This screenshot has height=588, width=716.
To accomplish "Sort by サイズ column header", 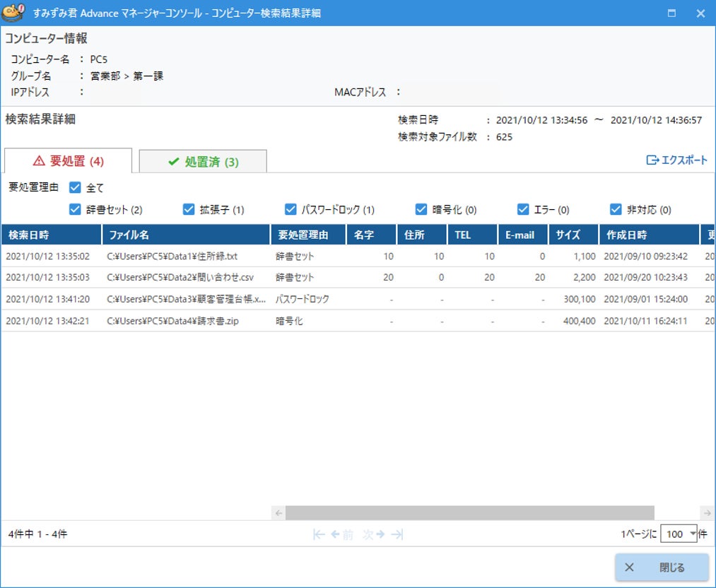I will 573,235.
